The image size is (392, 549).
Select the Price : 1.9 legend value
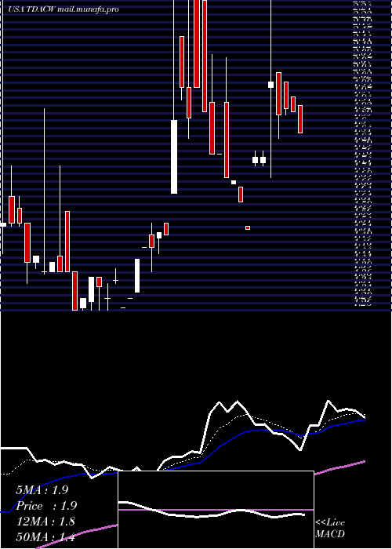click(x=46, y=506)
